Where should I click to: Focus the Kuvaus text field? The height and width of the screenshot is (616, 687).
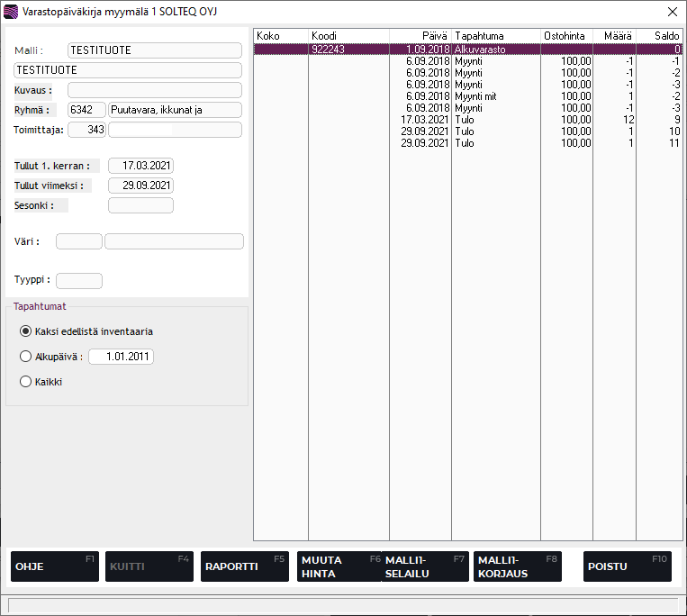[x=154, y=90]
